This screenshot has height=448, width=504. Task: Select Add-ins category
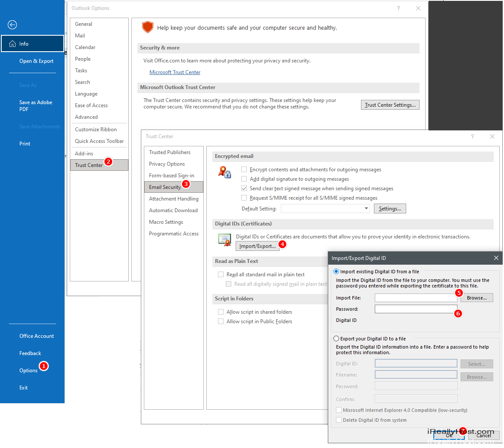pos(99,154)
